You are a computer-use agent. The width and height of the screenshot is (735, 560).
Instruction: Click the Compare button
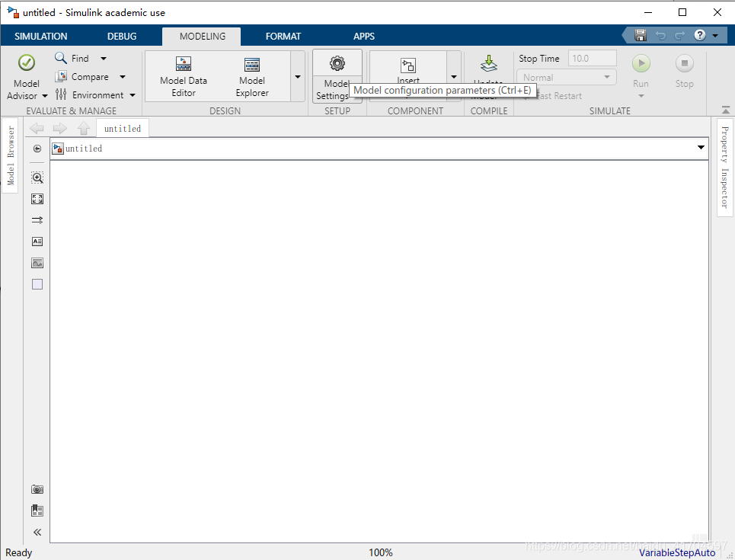89,77
